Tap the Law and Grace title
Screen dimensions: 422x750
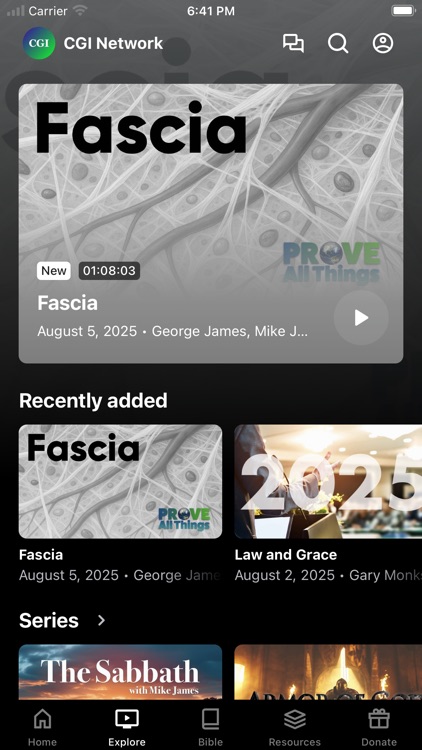[286, 555]
